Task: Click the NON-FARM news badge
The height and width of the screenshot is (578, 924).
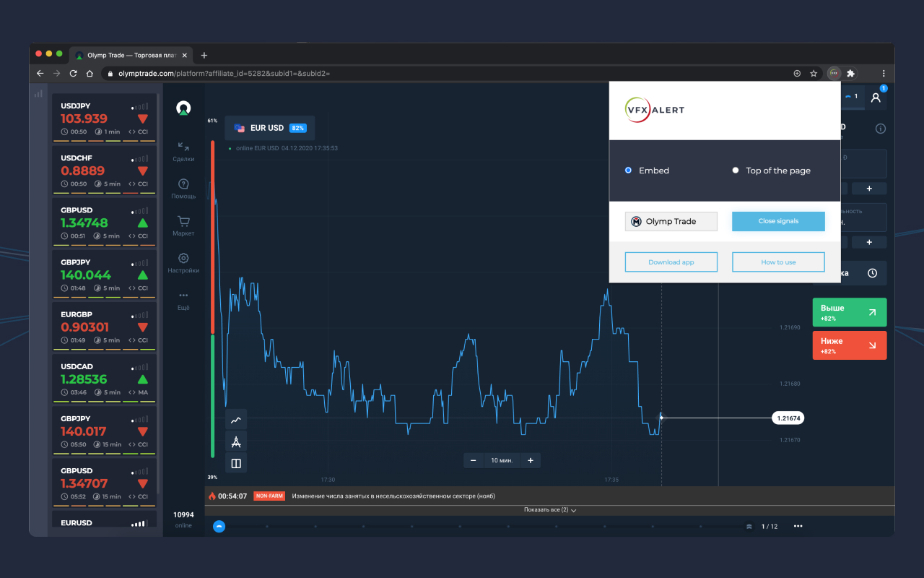Action: (269, 496)
